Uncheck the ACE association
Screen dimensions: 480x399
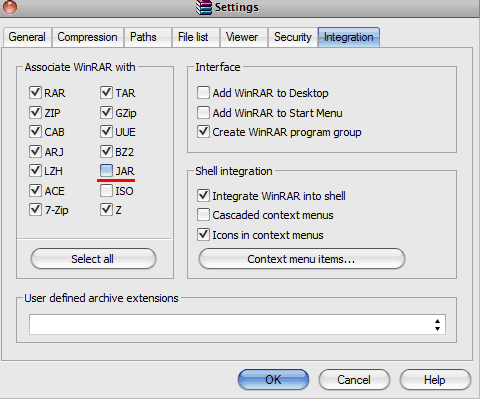[35, 191]
